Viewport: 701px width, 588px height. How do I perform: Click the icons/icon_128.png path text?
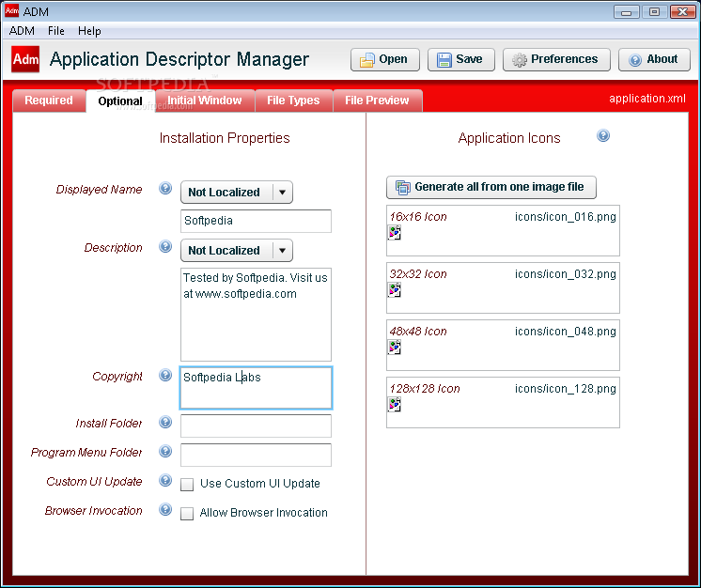point(565,389)
